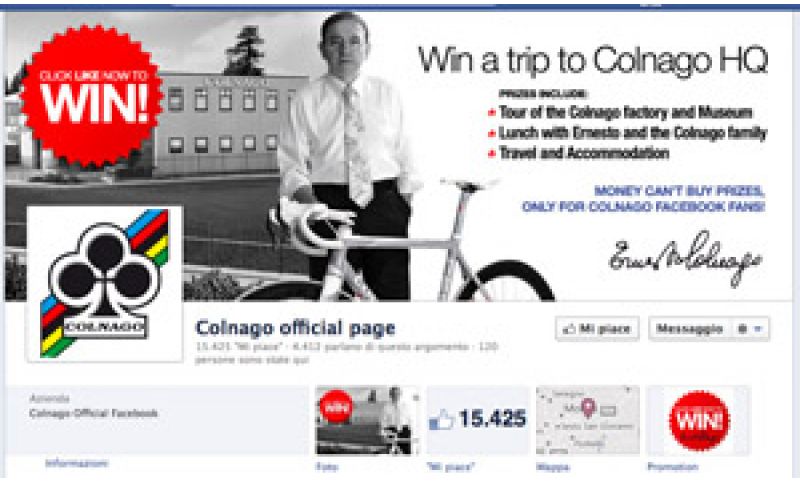The height and width of the screenshot is (484, 800).
Task: Click the Colnago club logo profile picture
Action: pos(105,284)
